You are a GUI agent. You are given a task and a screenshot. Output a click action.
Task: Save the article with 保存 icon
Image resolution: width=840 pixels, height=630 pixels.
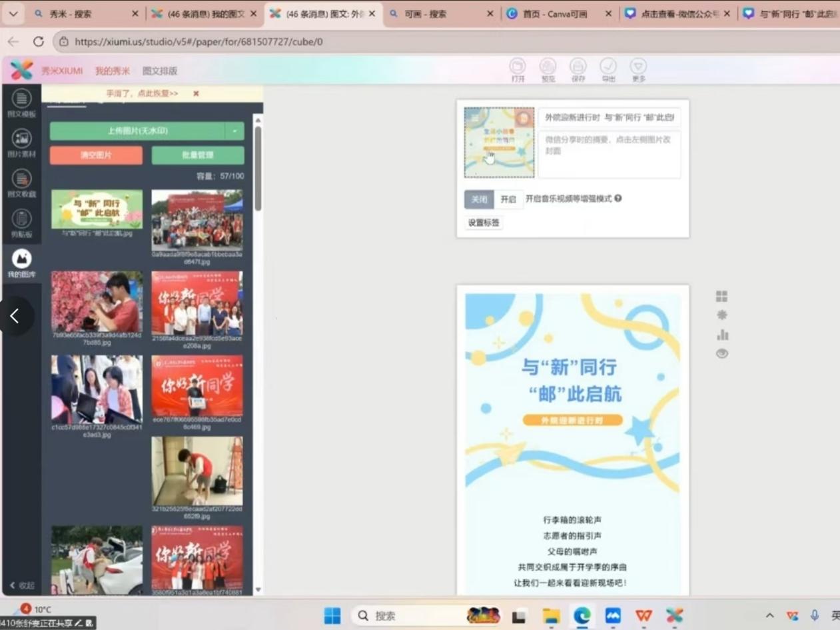click(x=578, y=69)
